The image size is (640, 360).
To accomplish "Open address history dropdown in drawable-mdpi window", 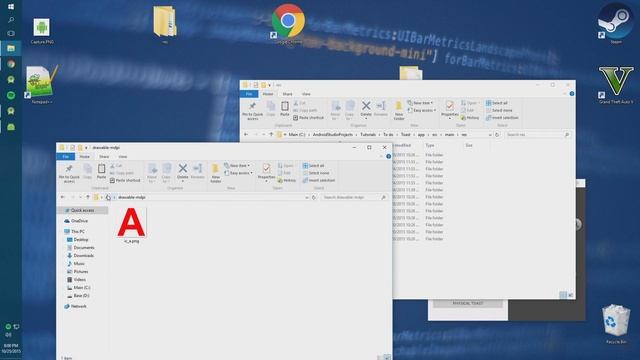I will point(307,197).
